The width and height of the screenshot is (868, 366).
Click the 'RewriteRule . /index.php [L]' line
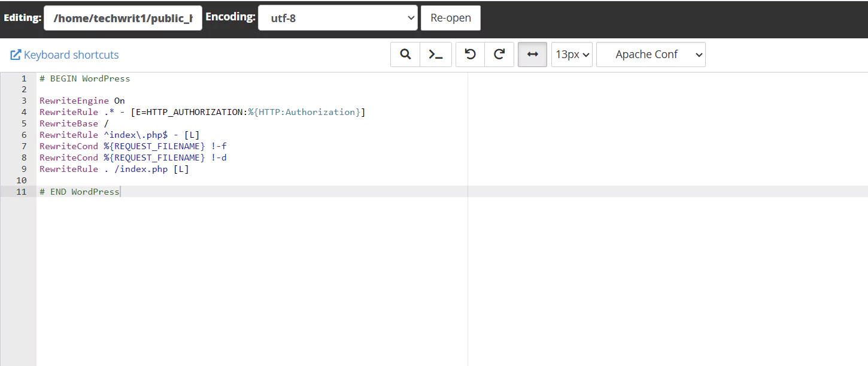[x=114, y=169]
